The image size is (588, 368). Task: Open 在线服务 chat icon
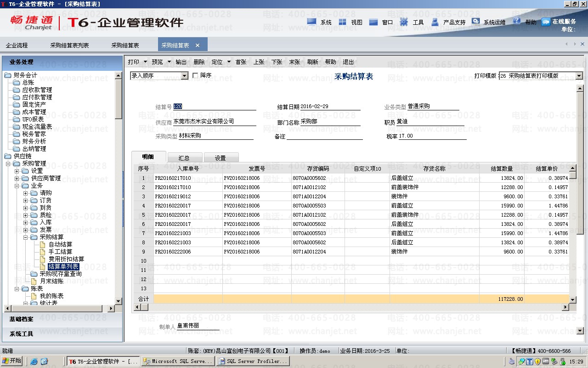click(x=546, y=22)
